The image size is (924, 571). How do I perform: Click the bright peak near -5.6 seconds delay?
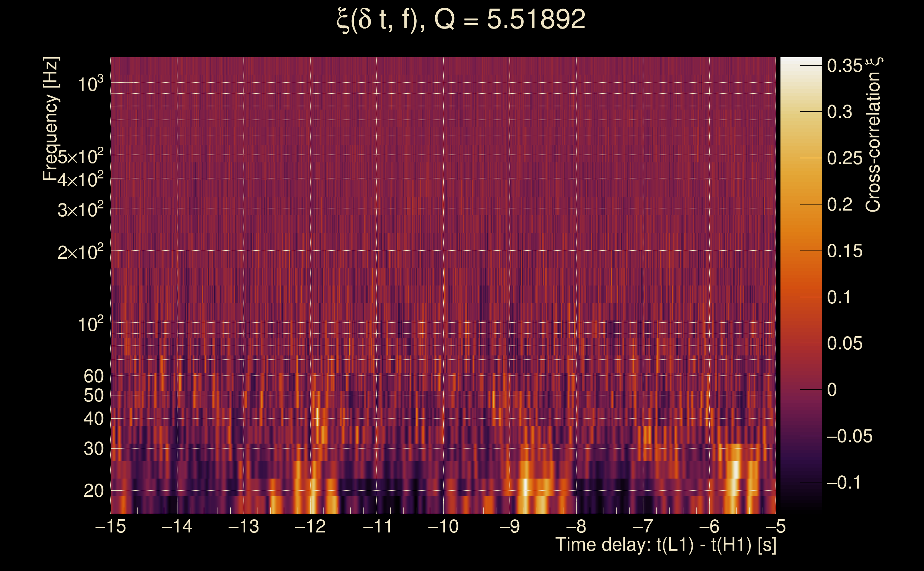[x=735, y=470]
